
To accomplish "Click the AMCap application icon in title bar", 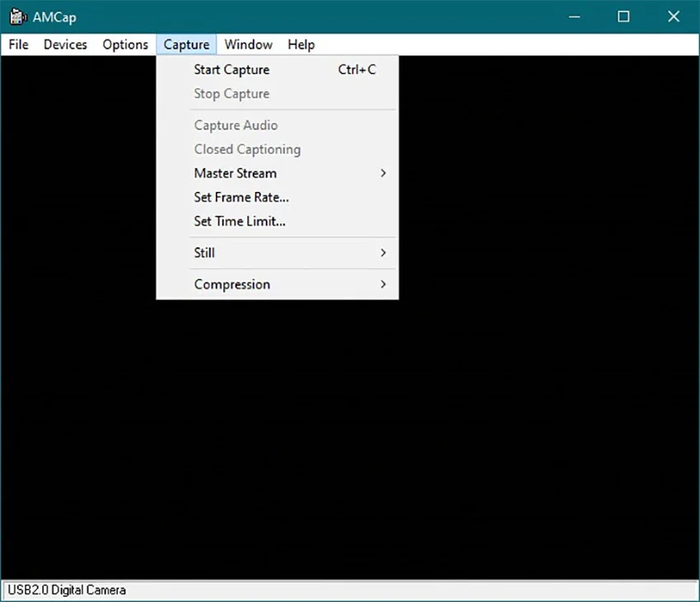I will 16,16.
